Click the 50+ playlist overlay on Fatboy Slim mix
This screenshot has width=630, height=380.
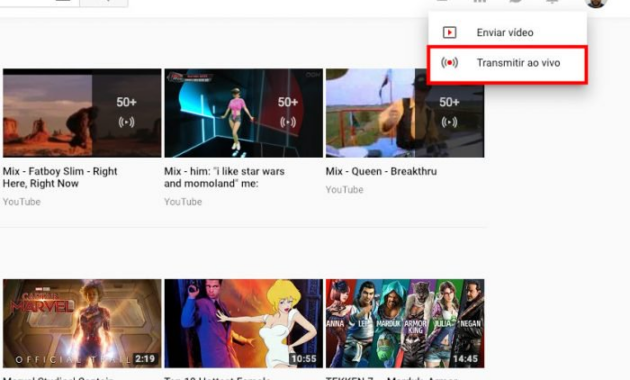127,113
